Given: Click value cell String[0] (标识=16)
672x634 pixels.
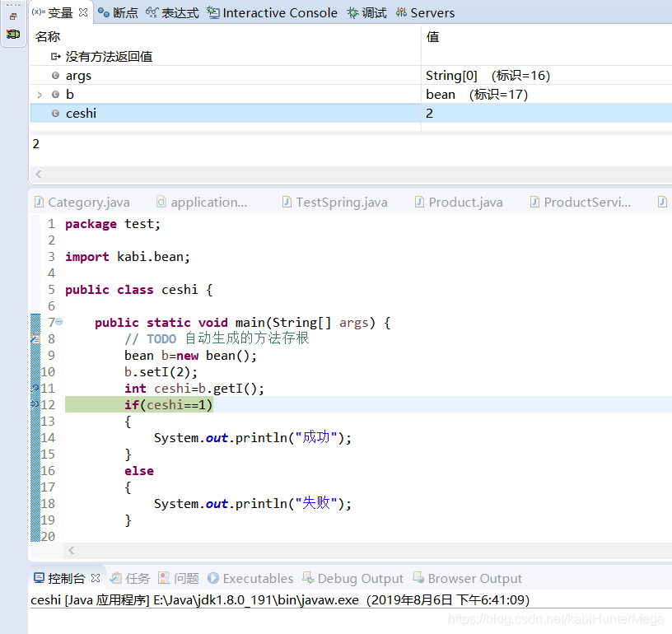Looking at the screenshot, I should pyautogui.click(x=488, y=76).
